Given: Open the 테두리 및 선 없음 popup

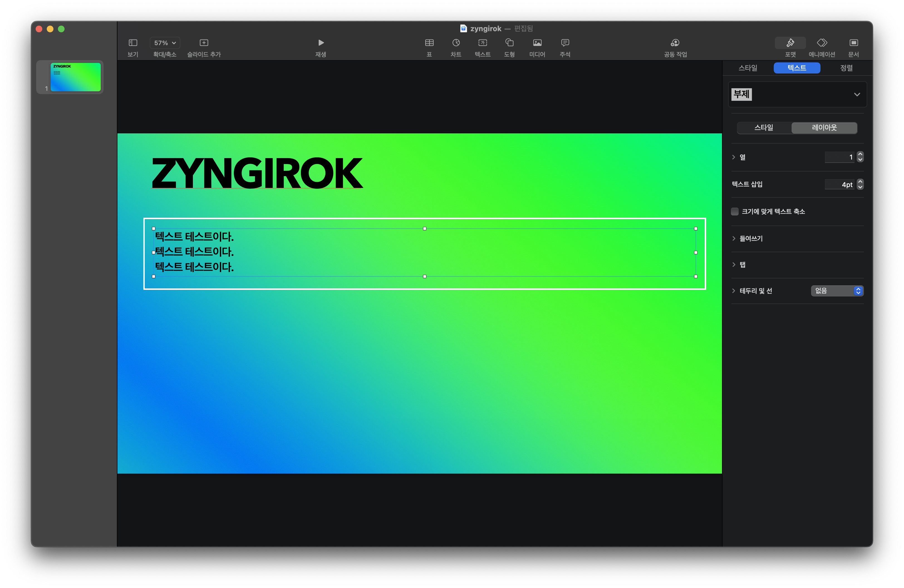Looking at the screenshot, I should 837,291.
